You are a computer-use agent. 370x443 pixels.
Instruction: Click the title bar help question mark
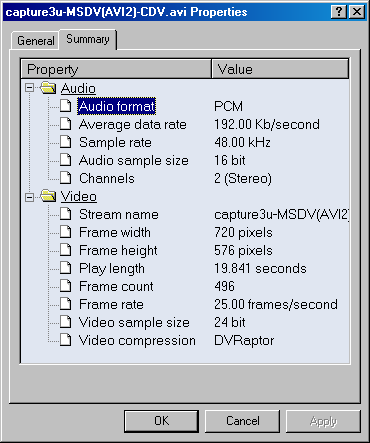339,12
